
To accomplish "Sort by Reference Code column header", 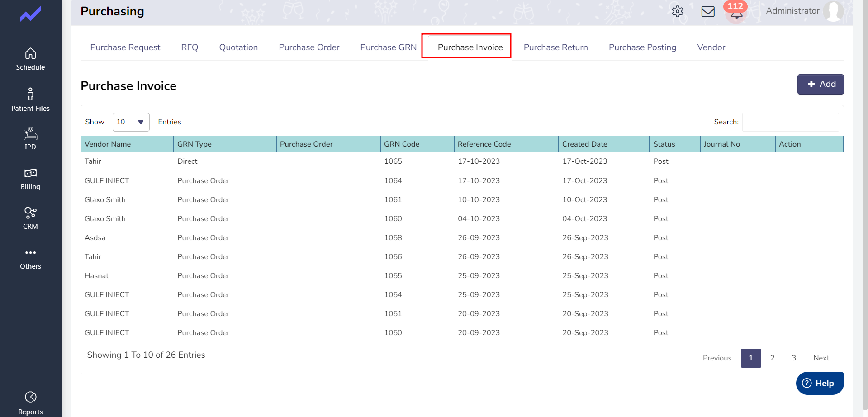I will (506, 144).
